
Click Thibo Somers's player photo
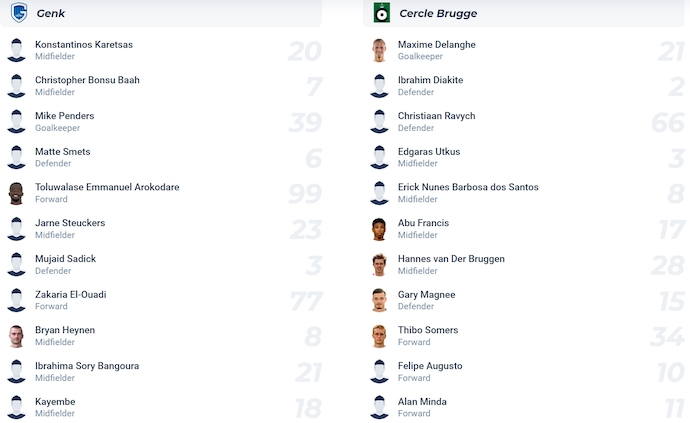379,336
